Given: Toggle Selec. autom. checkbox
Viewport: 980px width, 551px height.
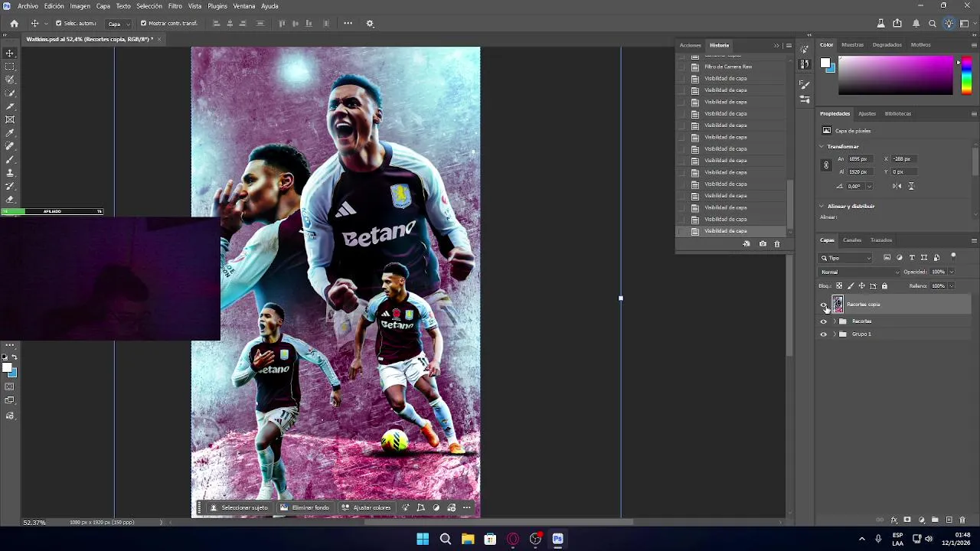Looking at the screenshot, I should pos(58,23).
